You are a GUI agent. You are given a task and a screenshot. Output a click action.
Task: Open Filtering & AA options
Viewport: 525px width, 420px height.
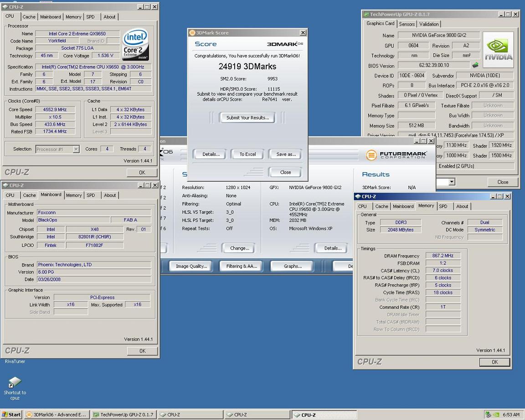242,266
